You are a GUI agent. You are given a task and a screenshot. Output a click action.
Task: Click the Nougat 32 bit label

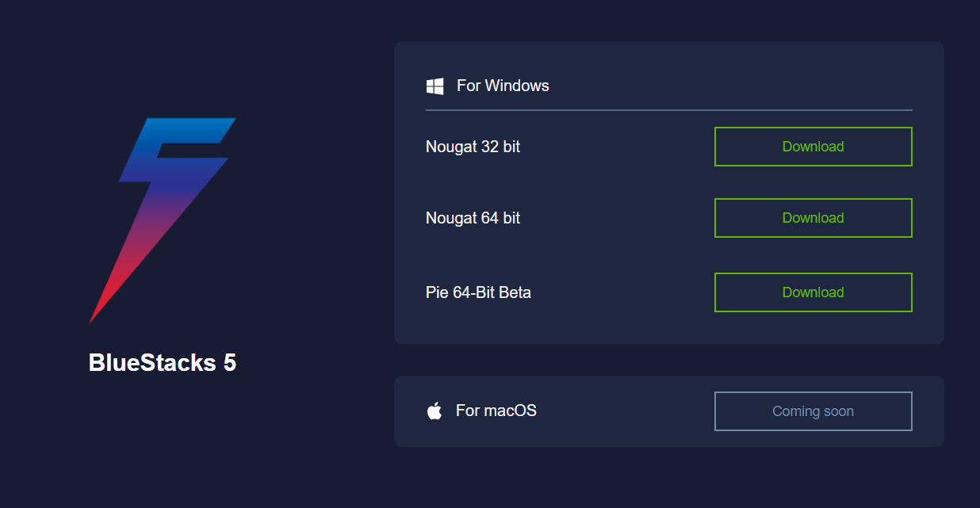tap(473, 147)
